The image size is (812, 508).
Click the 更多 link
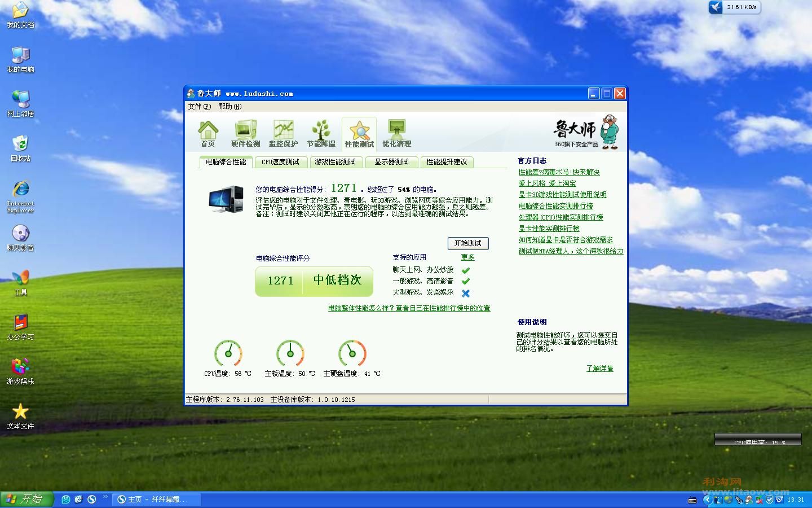[x=468, y=257]
